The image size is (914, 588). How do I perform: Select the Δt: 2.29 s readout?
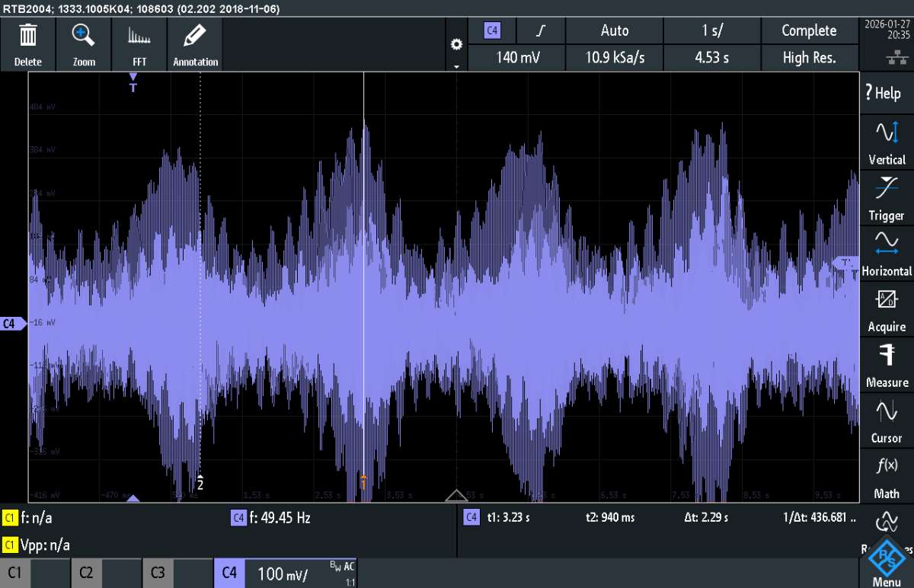(706, 518)
